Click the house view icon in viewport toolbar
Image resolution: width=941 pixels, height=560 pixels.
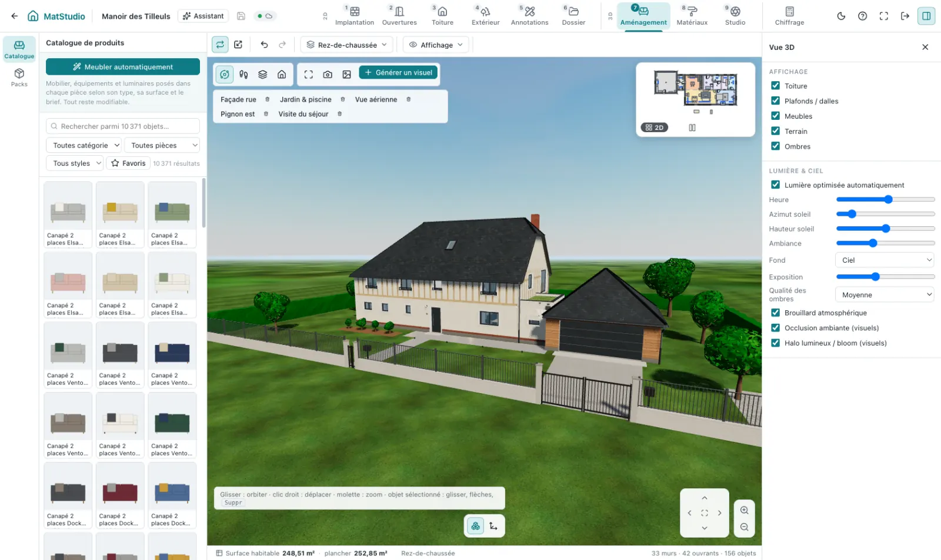pos(282,74)
